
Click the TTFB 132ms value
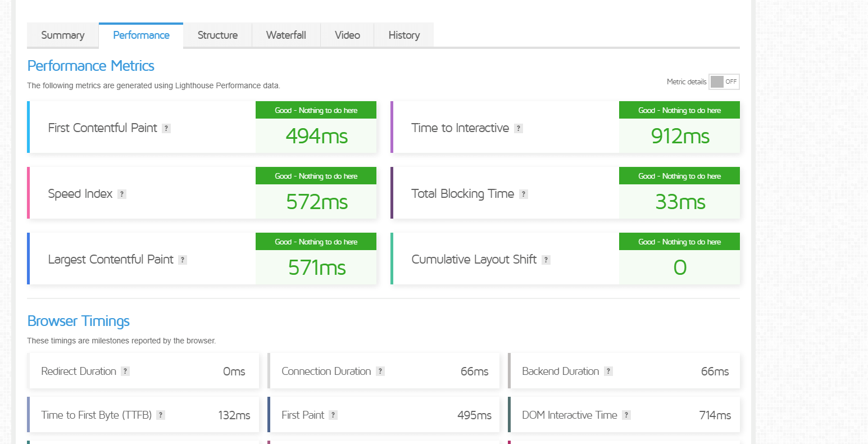click(234, 415)
